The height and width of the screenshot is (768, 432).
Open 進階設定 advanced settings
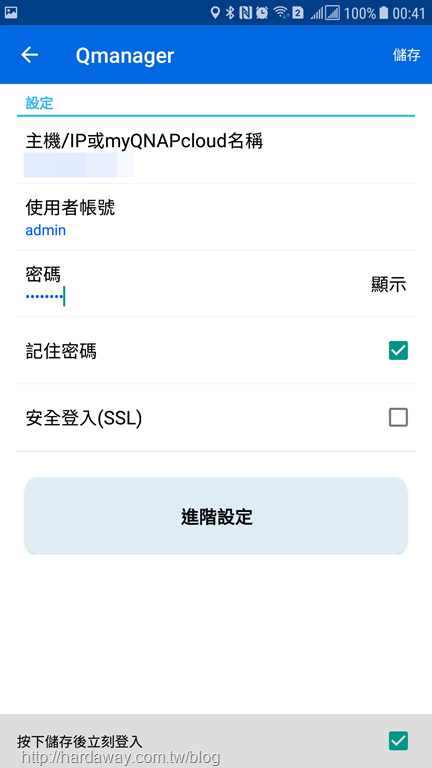coord(216,516)
